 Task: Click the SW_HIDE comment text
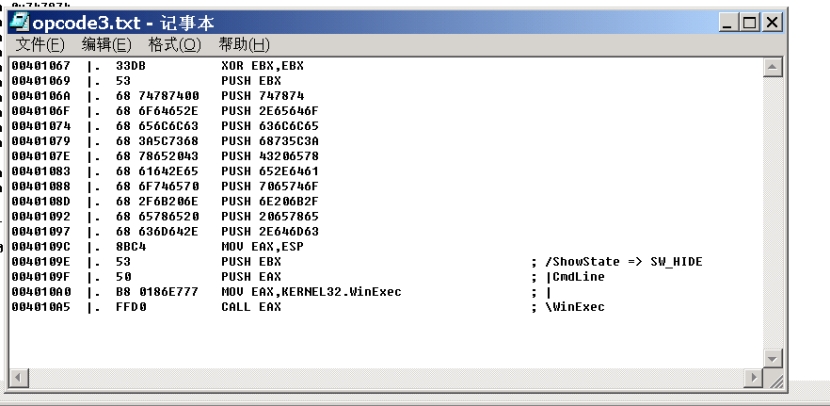tap(676, 262)
